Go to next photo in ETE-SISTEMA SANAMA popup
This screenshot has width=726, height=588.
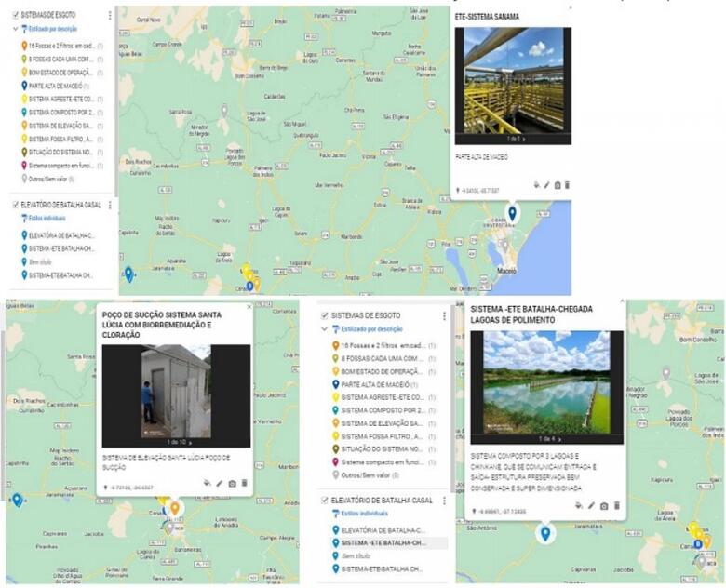tap(524, 139)
